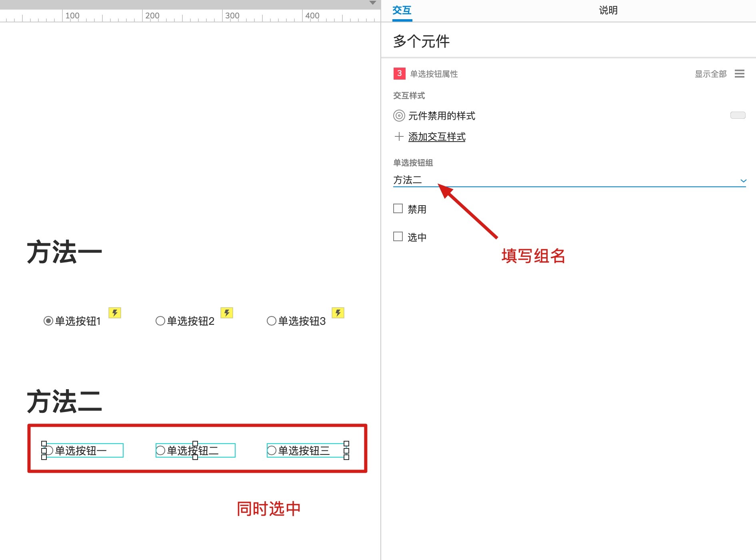Viewport: 756px width, 560px height.
Task: Switch to the 交互 tab
Action: (402, 10)
